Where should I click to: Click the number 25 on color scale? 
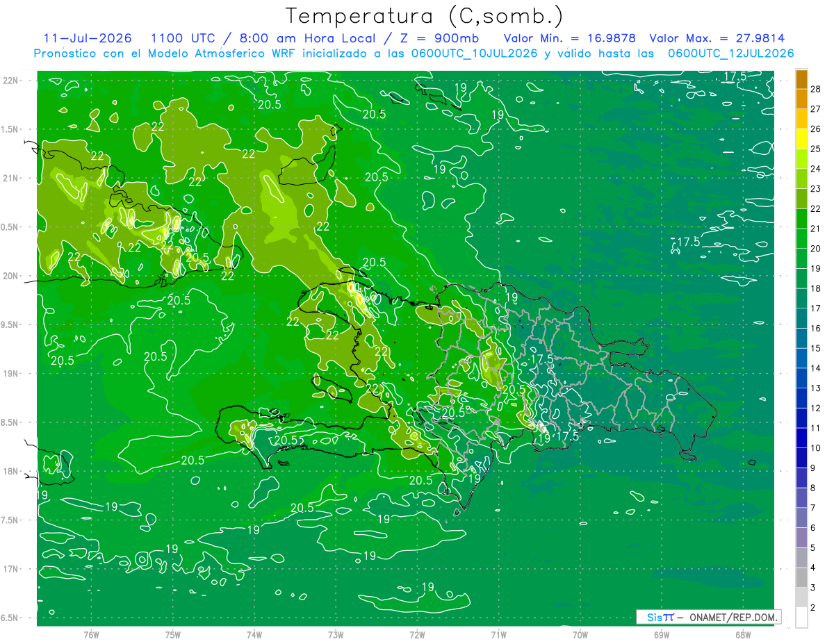(817, 149)
